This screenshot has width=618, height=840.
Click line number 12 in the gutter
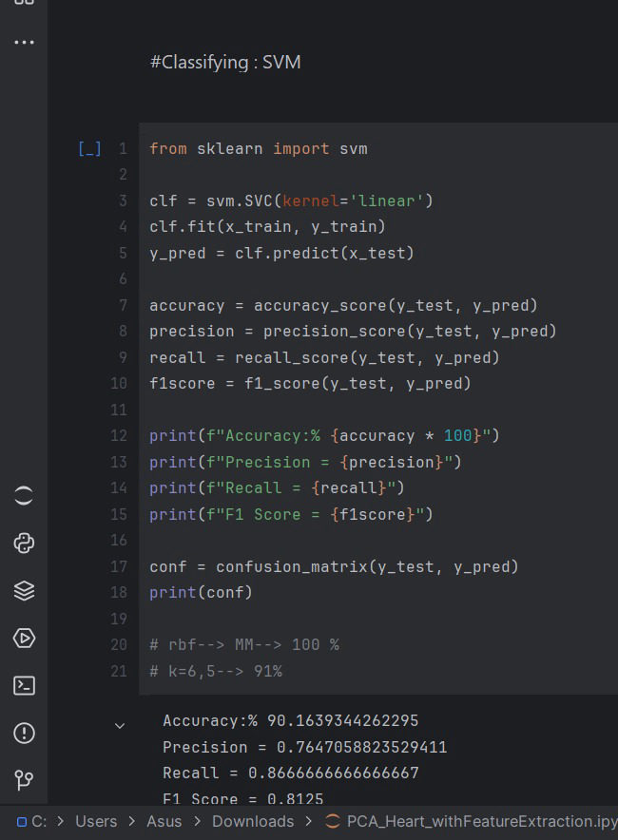click(x=119, y=435)
